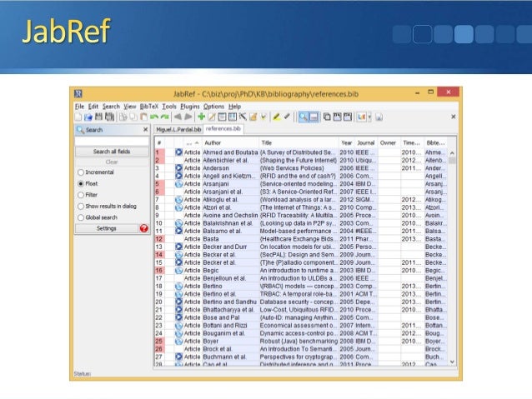Click the Autogenerate BibTeX keys wand icon

coord(243,117)
